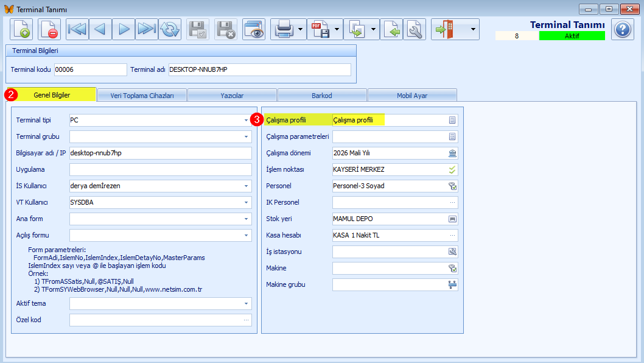644x363 pixels.
Task: Open the help question mark button
Action: click(623, 29)
